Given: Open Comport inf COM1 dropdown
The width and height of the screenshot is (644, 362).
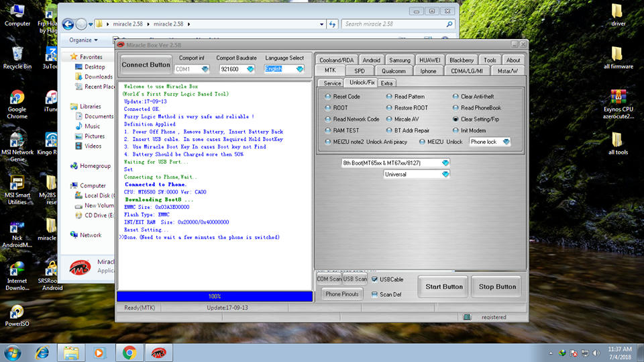Looking at the screenshot, I should 205,69.
